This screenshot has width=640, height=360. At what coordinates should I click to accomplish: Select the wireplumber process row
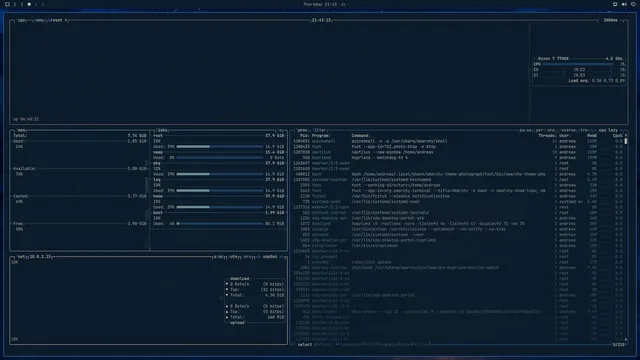[x=457, y=246]
